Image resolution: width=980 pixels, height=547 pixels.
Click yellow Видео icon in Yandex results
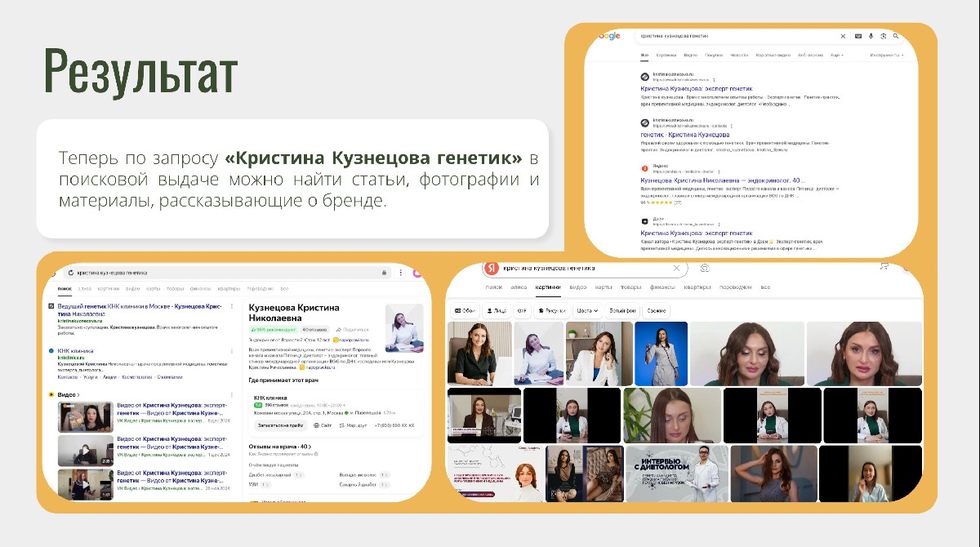pyautogui.click(x=51, y=394)
